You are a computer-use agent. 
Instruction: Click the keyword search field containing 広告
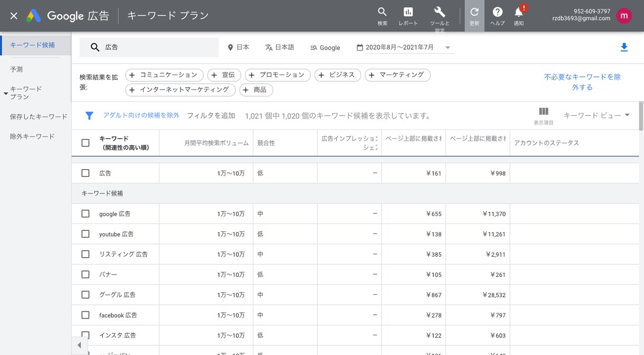click(149, 47)
